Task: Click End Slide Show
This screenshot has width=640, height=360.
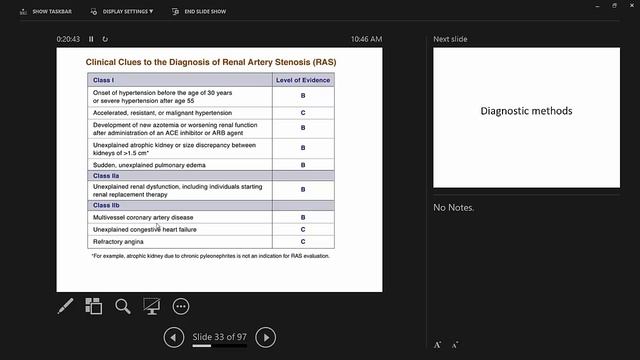Action: pos(199,11)
